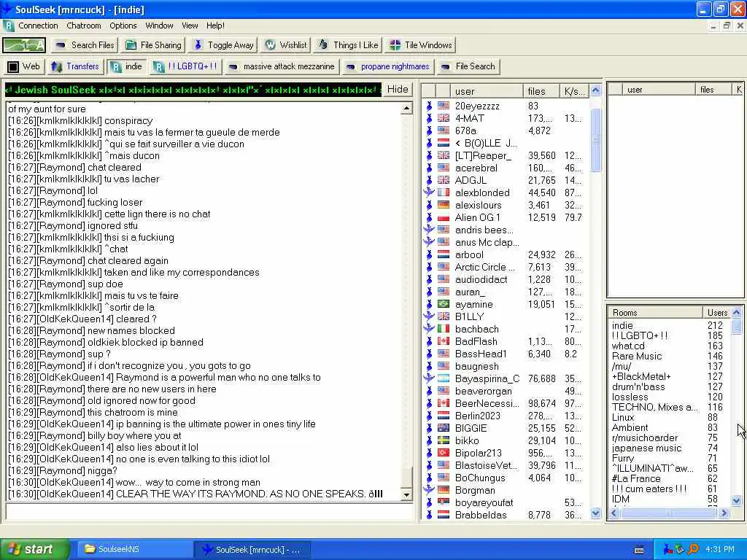Click status icon next to alexblonded
The height and width of the screenshot is (560, 747).
click(x=429, y=192)
